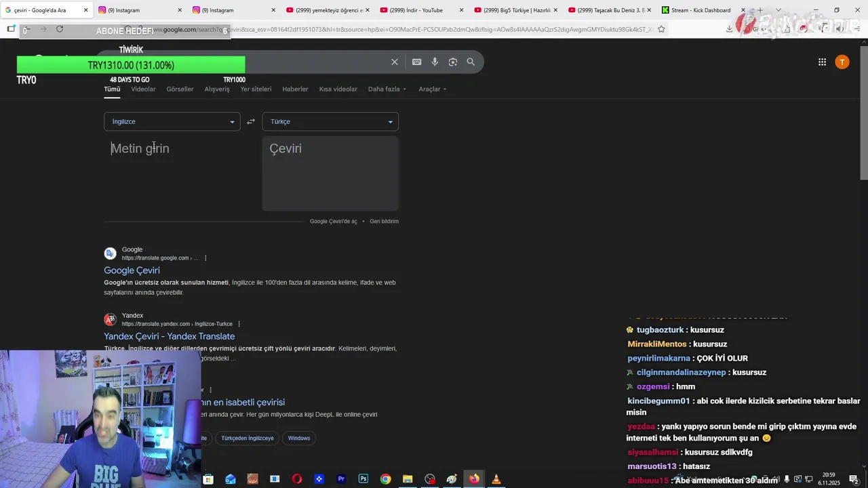Expand the target language dropdown Türkçe
868x488 pixels.
[330, 121]
